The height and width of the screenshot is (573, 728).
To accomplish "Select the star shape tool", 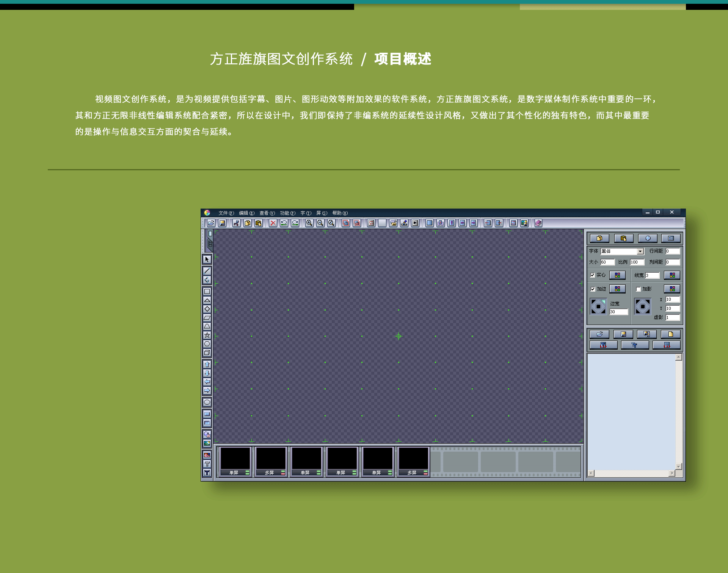I will click(x=207, y=335).
